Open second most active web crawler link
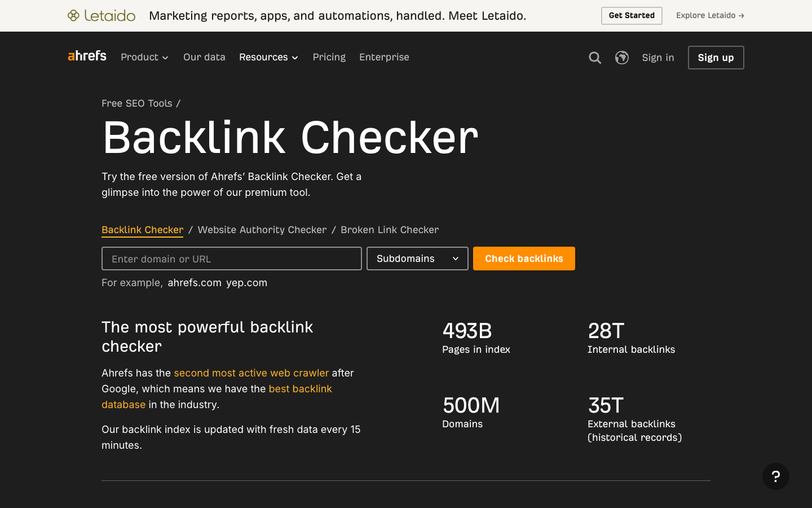 pos(251,373)
